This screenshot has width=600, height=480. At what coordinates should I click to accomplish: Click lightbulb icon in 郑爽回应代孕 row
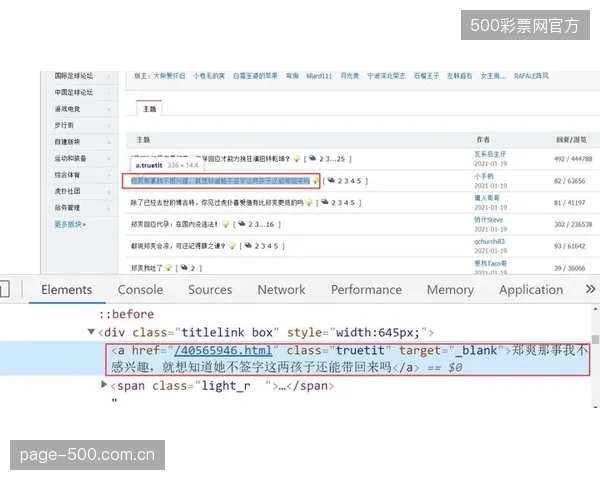pyautogui.click(x=226, y=224)
